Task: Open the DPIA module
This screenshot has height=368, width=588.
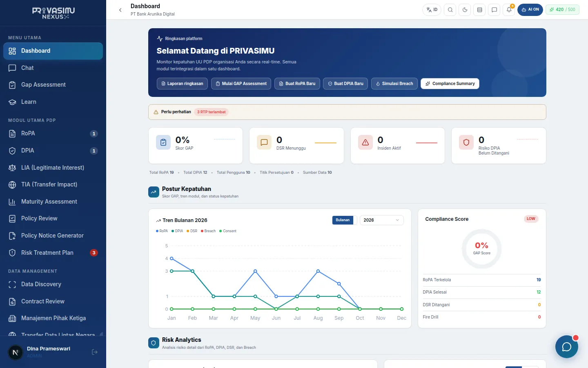Action: coord(53,150)
